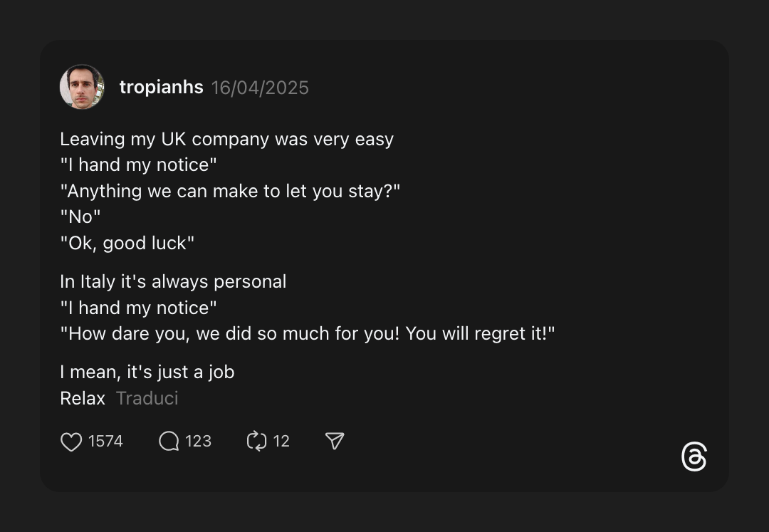Screen dimensions: 769x532
Task: View the 1574 likes count
Action: pos(105,442)
